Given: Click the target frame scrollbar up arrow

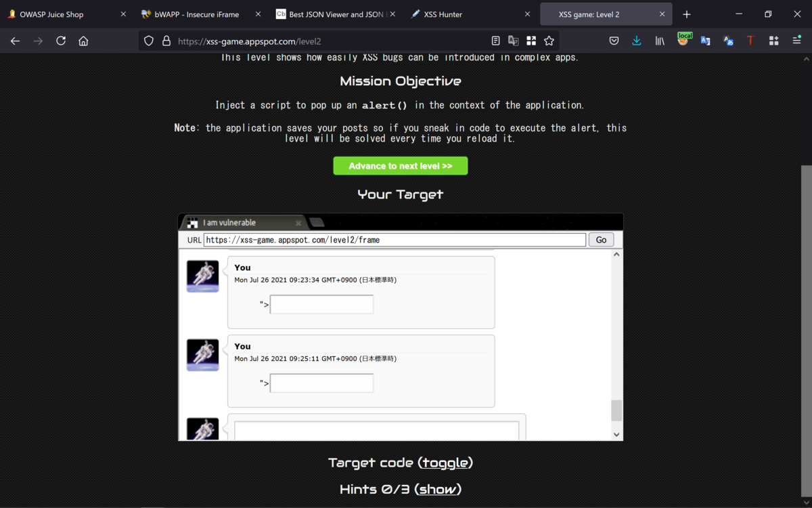Looking at the screenshot, I should pos(616,255).
